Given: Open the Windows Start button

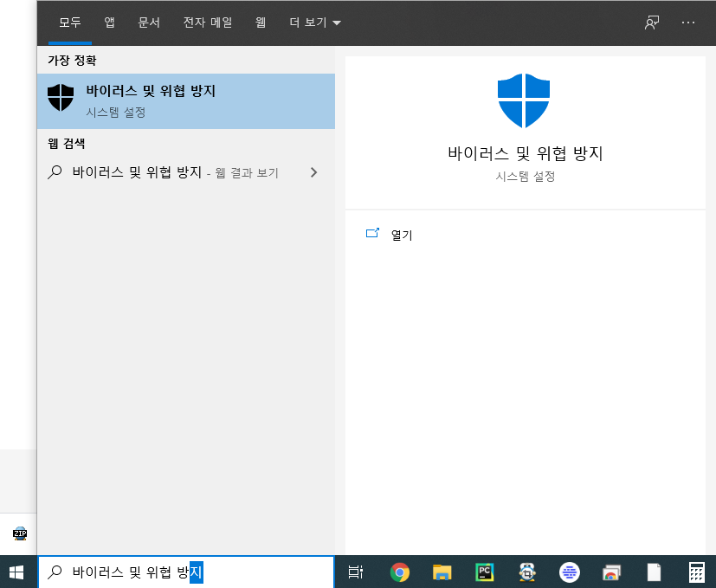Looking at the screenshot, I should (17, 572).
